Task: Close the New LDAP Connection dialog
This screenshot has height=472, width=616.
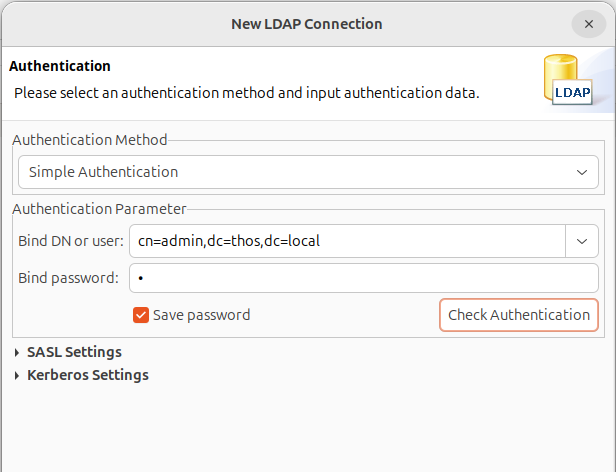Action: [x=588, y=24]
